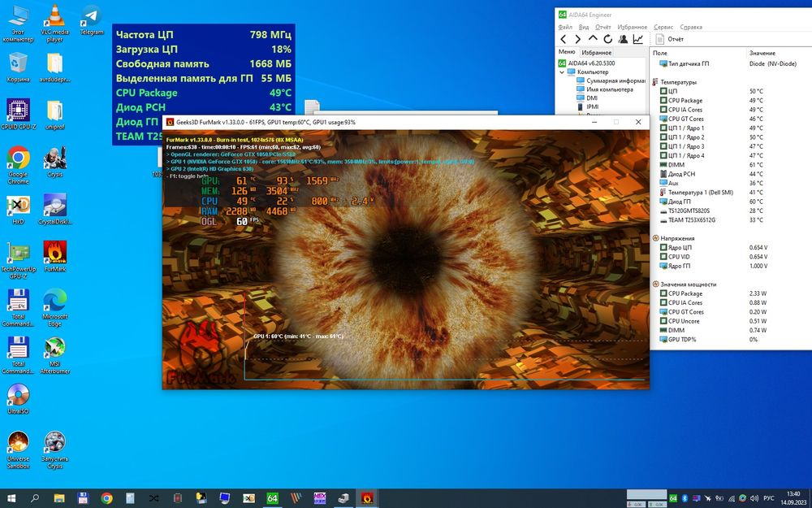Open File Explorer from the taskbar
The width and height of the screenshot is (812, 508).
(x=59, y=498)
